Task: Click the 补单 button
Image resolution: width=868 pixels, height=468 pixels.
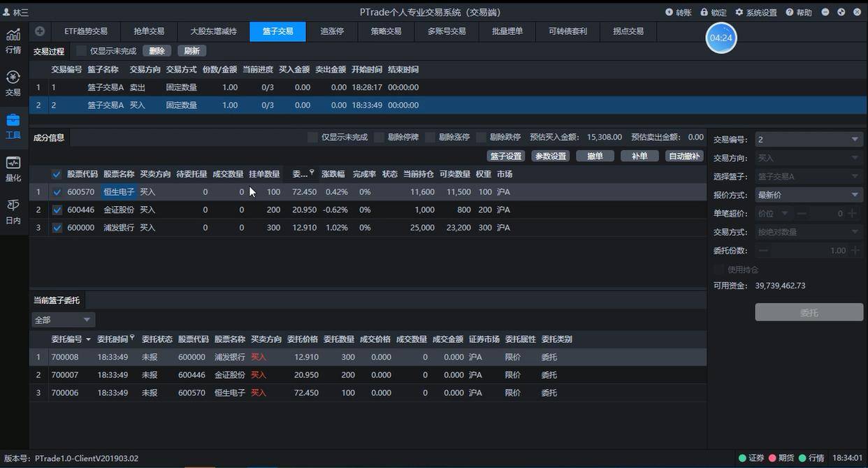Action: (x=639, y=156)
